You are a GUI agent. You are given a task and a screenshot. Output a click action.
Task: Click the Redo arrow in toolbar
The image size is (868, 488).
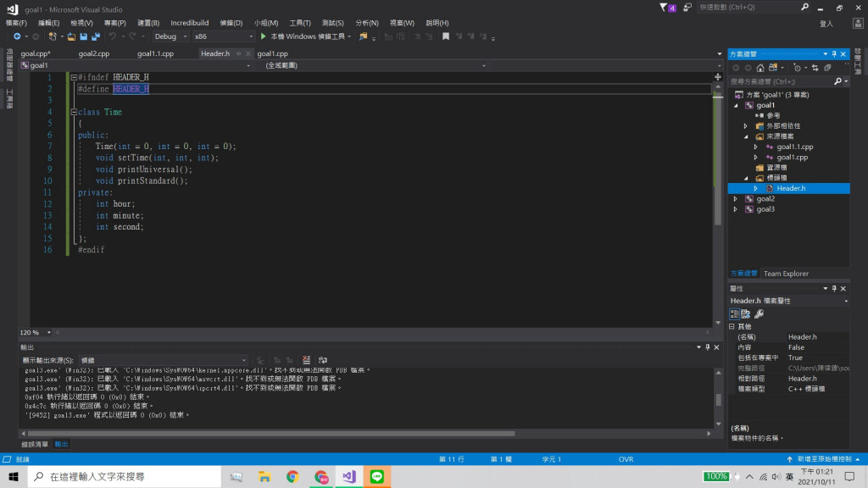click(132, 36)
